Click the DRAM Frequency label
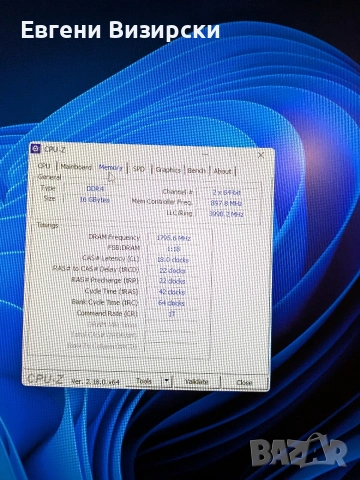The height and width of the screenshot is (480, 360). pos(114,237)
